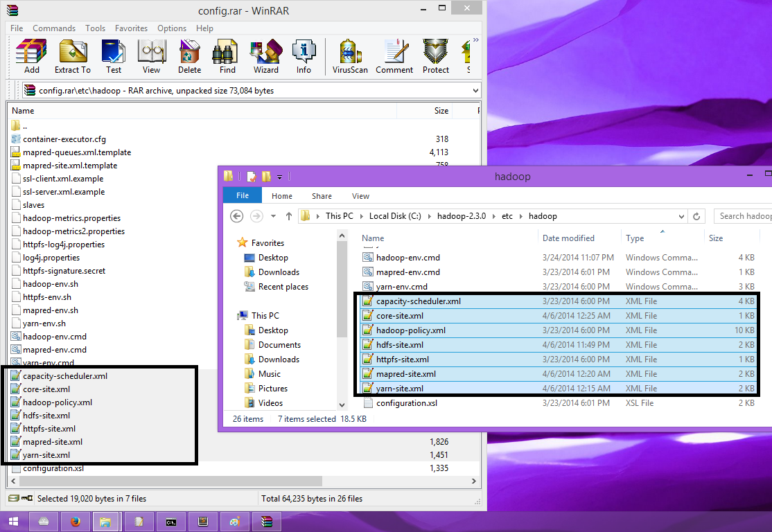The height and width of the screenshot is (532, 772).
Task: Click the Explorer Forward navigation arrow
Action: tap(256, 216)
